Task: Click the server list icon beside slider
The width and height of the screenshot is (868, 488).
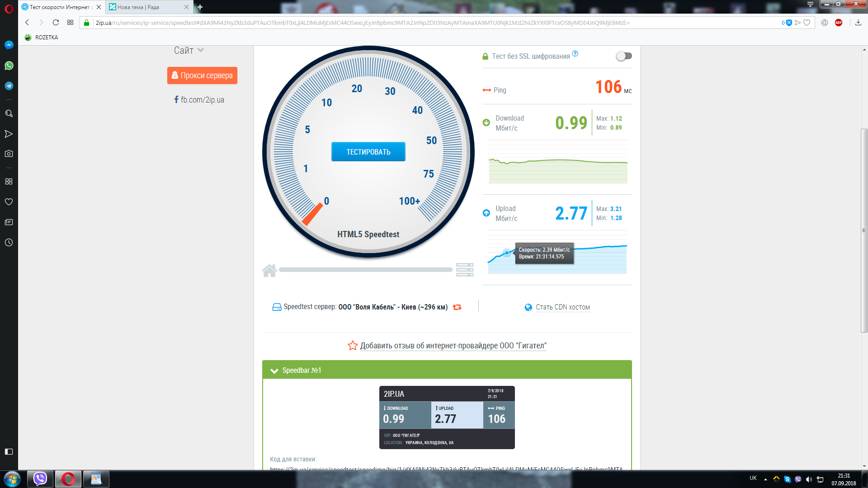Action: 465,270
